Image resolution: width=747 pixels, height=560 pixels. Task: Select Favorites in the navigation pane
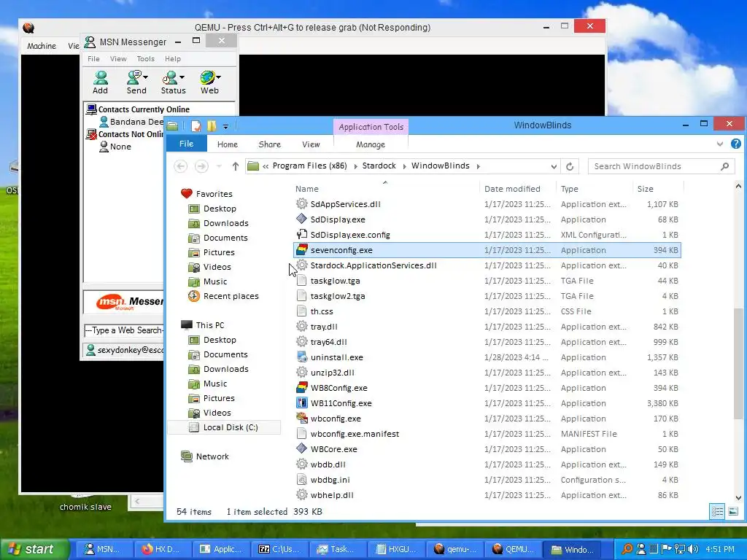pyautogui.click(x=214, y=194)
